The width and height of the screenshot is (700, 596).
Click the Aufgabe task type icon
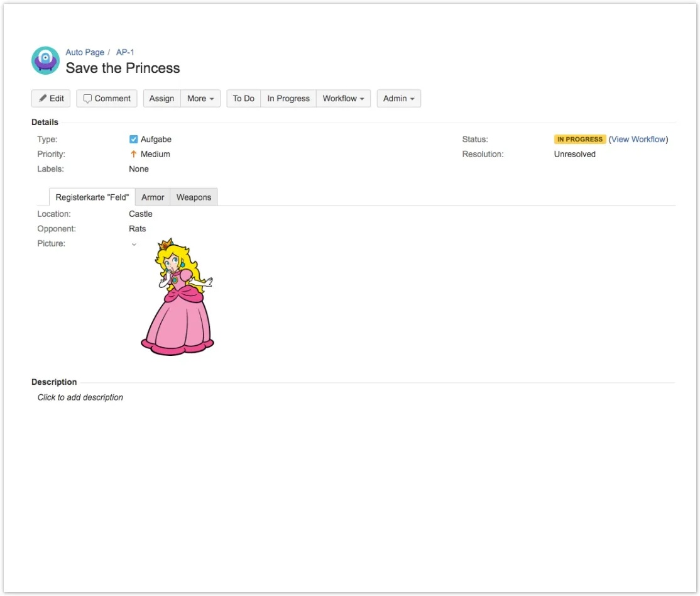[133, 140]
